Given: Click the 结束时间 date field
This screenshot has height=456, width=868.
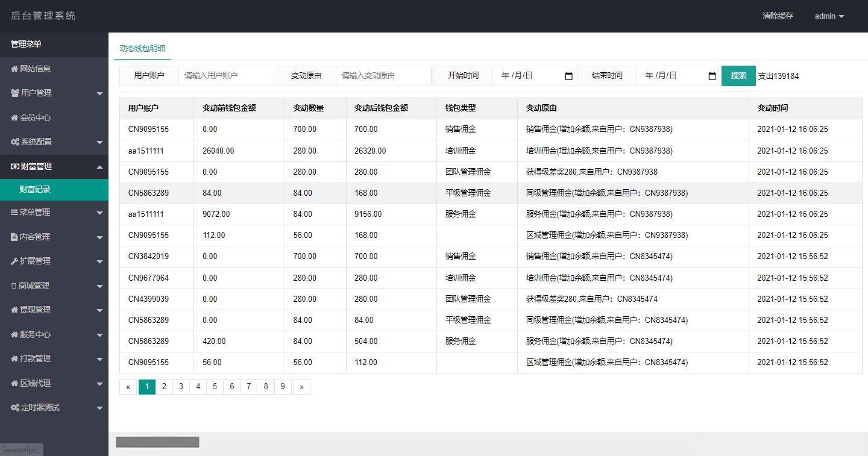Looking at the screenshot, I should (678, 75).
